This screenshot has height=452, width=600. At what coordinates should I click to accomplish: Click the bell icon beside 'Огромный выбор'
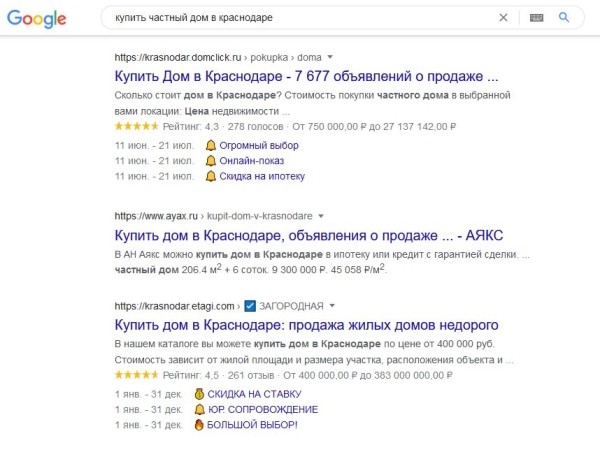pos(210,145)
